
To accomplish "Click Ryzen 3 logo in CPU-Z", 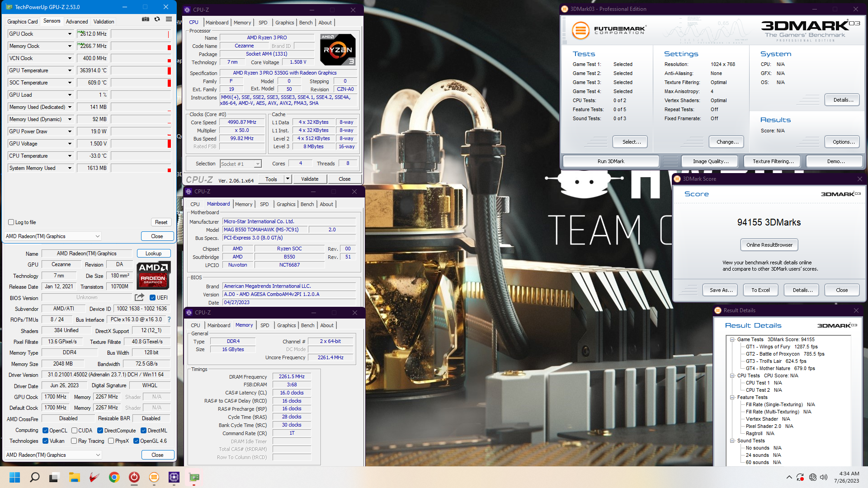I will tap(338, 50).
